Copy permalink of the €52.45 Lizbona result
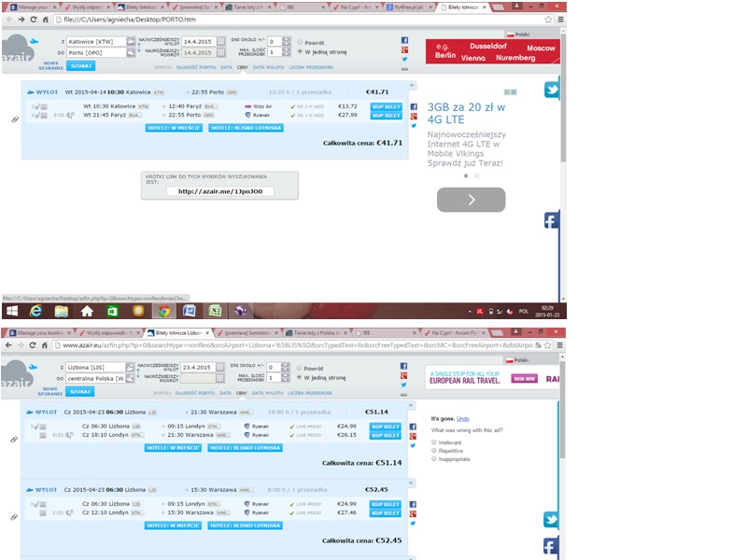Viewport: 747px width, 560px height. tap(14, 517)
